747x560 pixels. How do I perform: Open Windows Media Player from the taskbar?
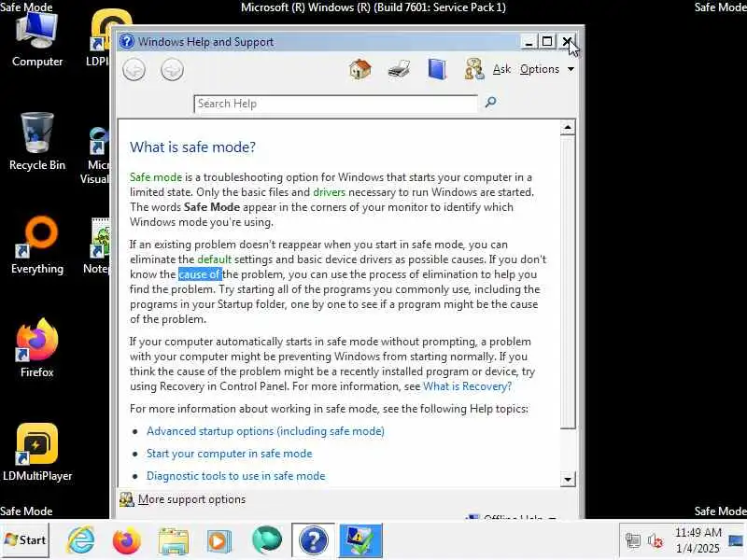[219, 541]
